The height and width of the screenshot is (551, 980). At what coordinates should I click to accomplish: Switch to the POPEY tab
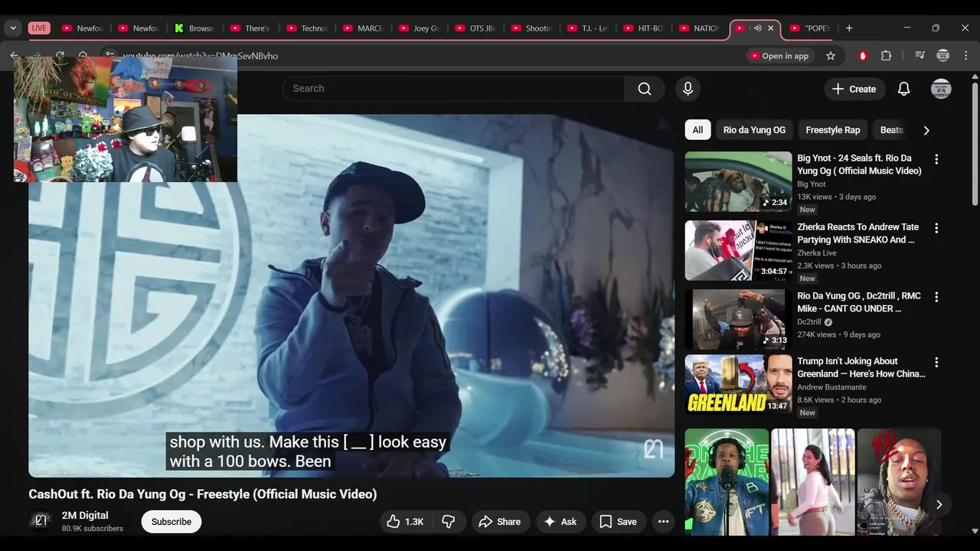(811, 28)
